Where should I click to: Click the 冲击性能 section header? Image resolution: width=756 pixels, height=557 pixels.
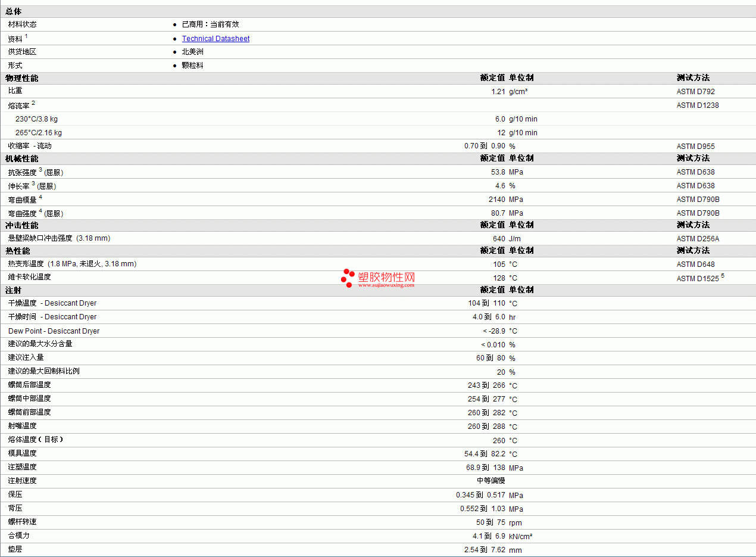[21, 225]
